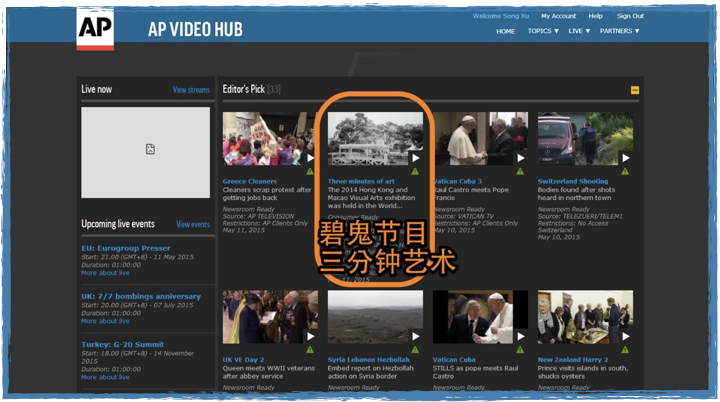Open the Help page
Viewport: 720px width, 402px height.
596,16
